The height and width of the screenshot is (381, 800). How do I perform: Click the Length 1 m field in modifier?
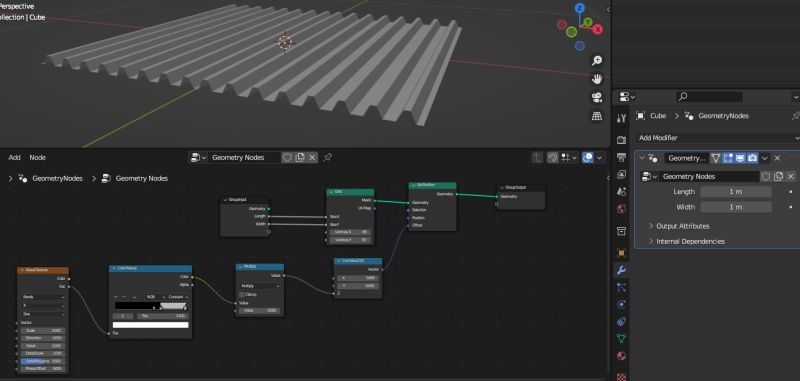(x=736, y=192)
